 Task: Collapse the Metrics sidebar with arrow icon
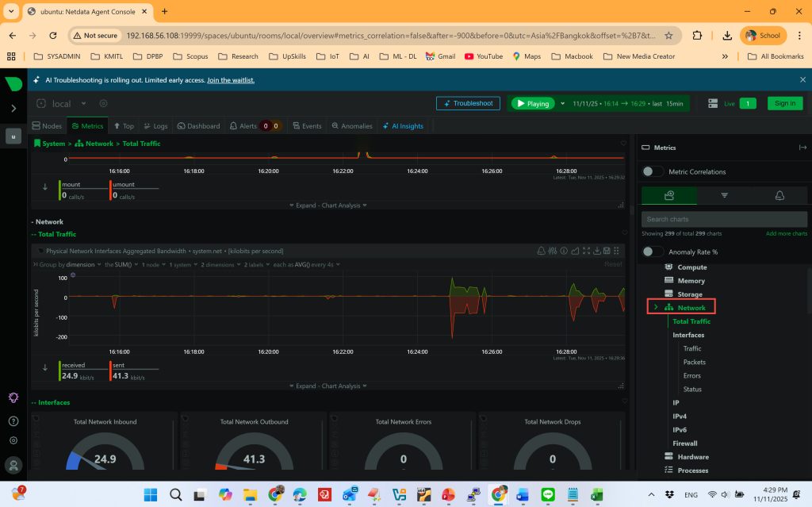(x=802, y=148)
